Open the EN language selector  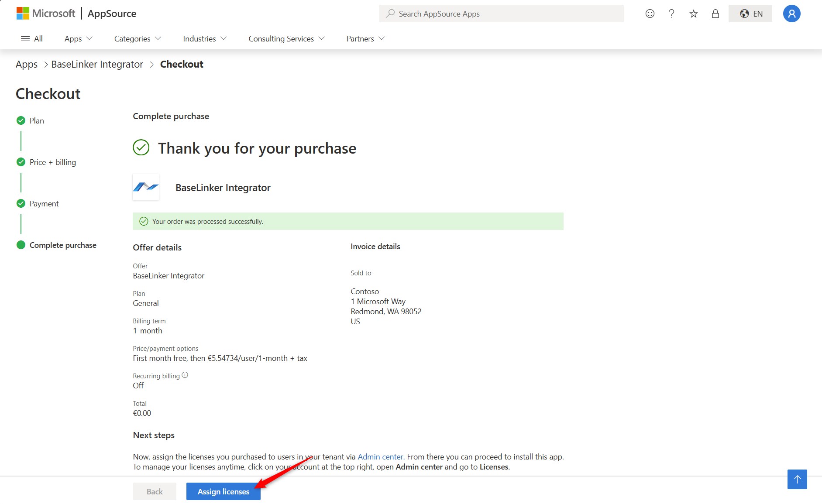click(x=750, y=14)
